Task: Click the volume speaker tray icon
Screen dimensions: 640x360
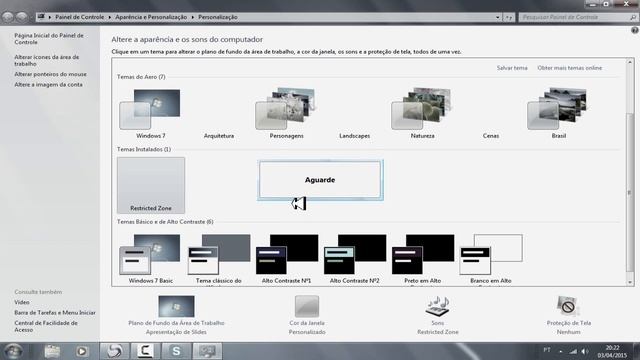Action: coord(585,351)
